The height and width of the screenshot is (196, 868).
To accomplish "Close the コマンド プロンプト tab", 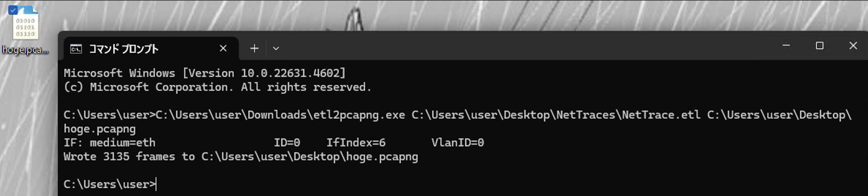I will pos(223,48).
